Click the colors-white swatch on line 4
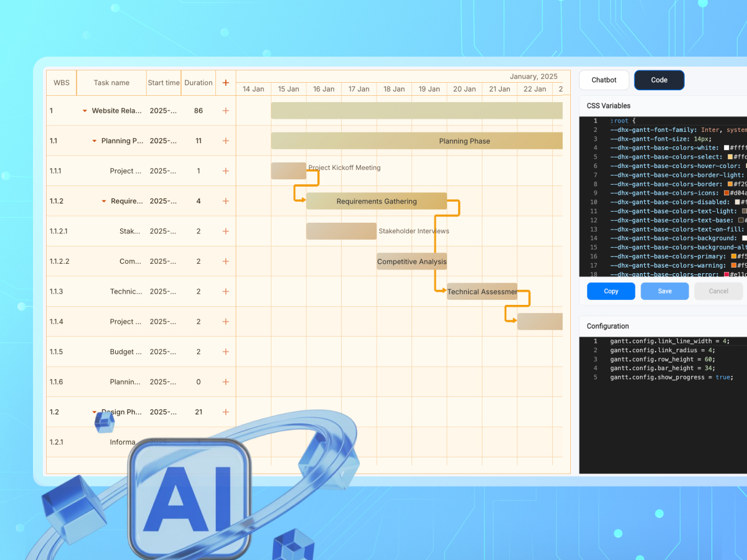 coord(726,148)
